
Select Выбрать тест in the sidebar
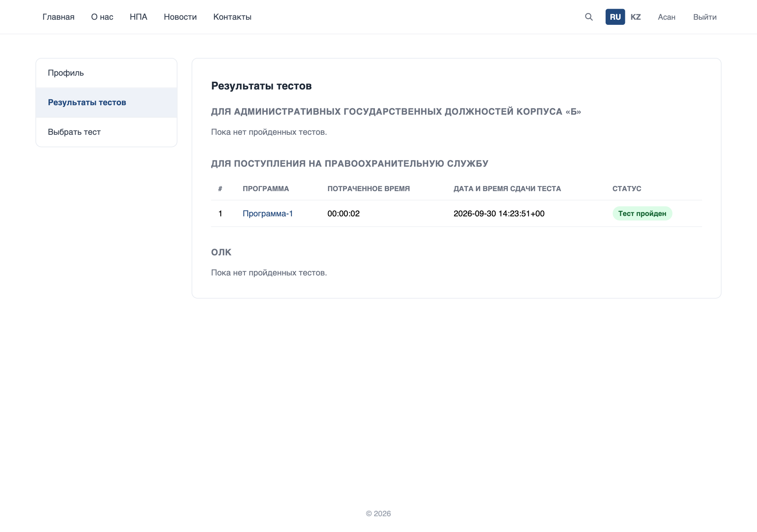pyautogui.click(x=106, y=132)
